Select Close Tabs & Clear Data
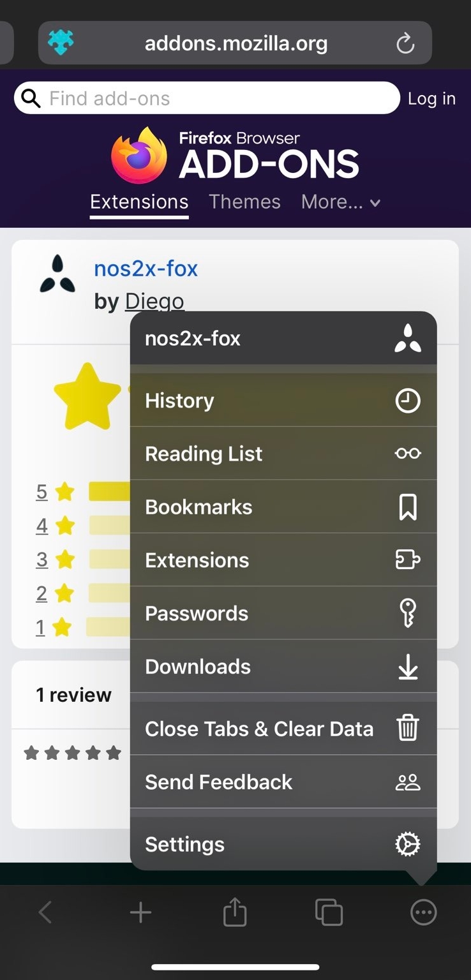 point(283,729)
